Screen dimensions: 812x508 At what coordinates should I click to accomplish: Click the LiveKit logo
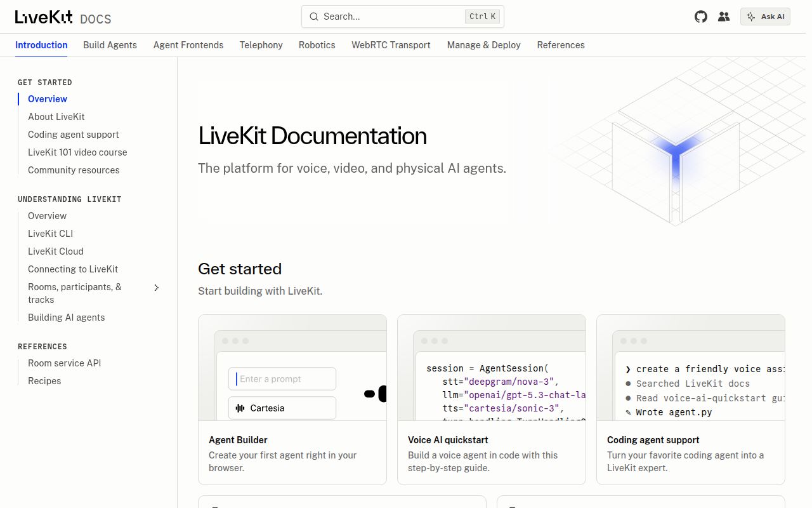(x=44, y=17)
